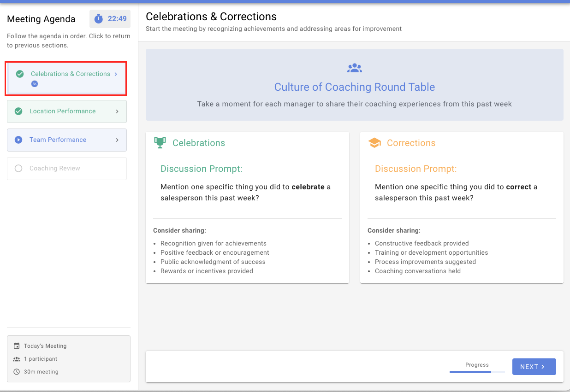Click the SK avatar badge under Celebrations
Image resolution: width=570 pixels, height=392 pixels.
34,84
